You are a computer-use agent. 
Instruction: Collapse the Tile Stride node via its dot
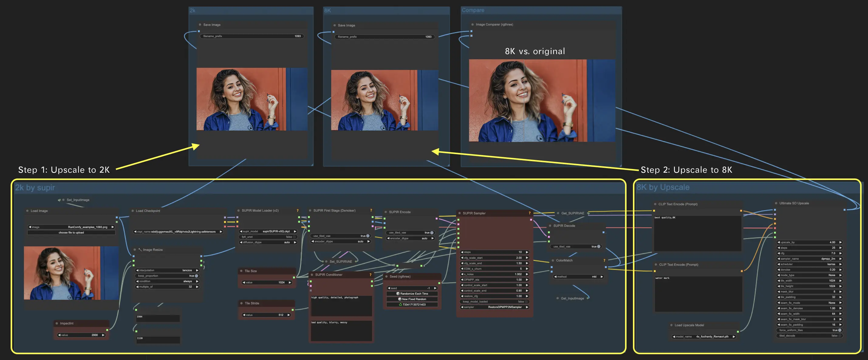pyautogui.click(x=241, y=303)
